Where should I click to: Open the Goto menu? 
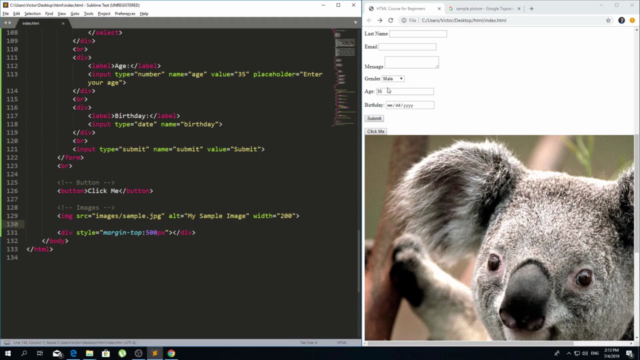click(x=75, y=13)
